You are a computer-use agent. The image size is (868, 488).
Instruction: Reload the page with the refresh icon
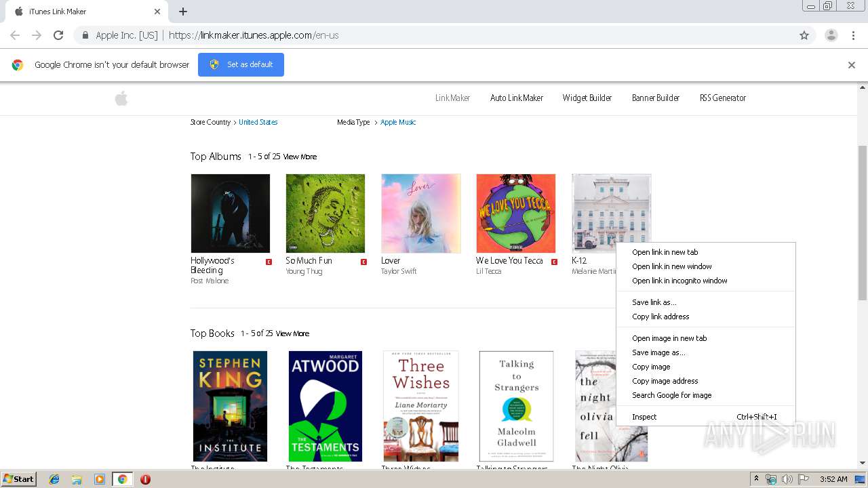[58, 35]
